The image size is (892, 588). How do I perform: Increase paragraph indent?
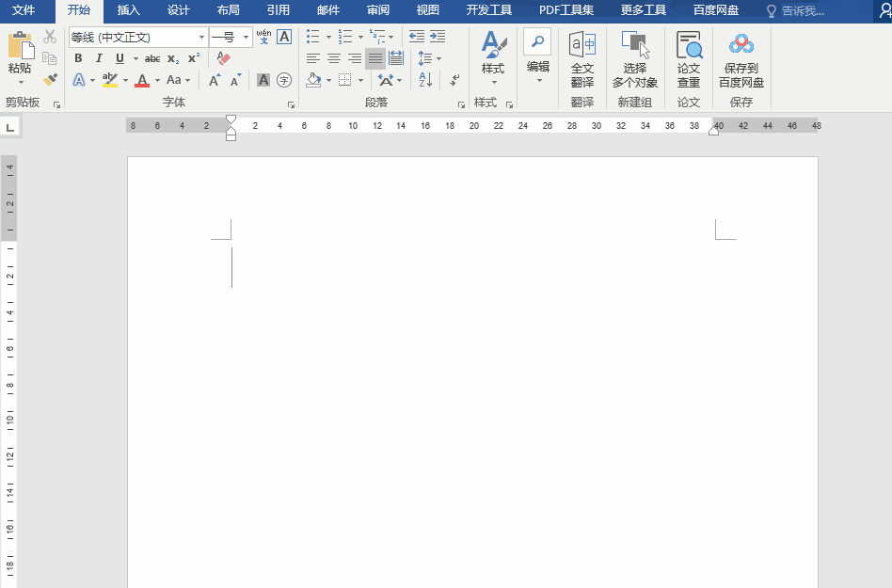tap(438, 37)
